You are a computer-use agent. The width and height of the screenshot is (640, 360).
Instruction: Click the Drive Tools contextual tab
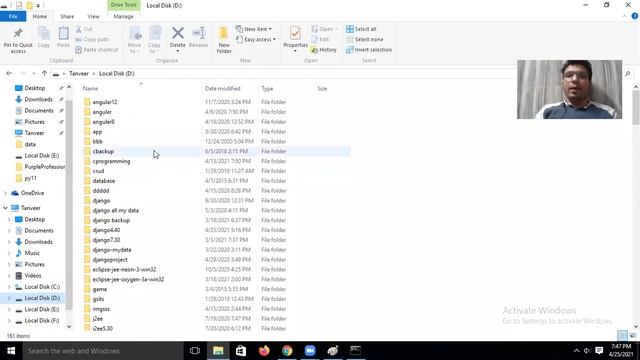[x=124, y=5]
